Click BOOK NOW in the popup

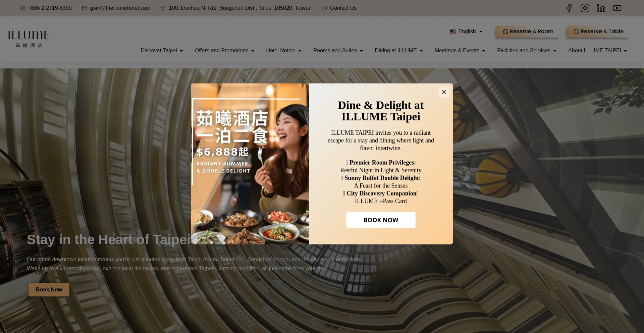381,220
